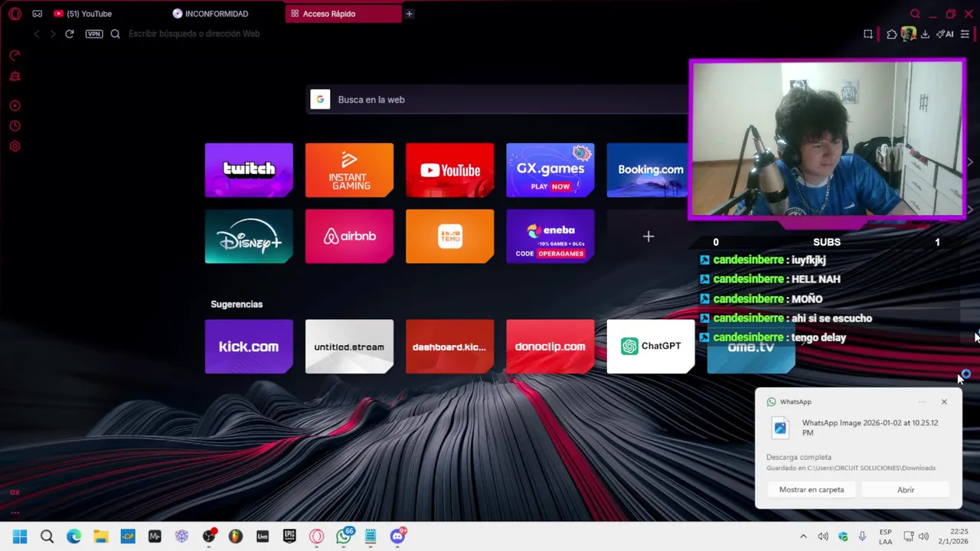980x551 pixels.
Task: Select the Acceso Rápido tab
Action: click(343, 14)
